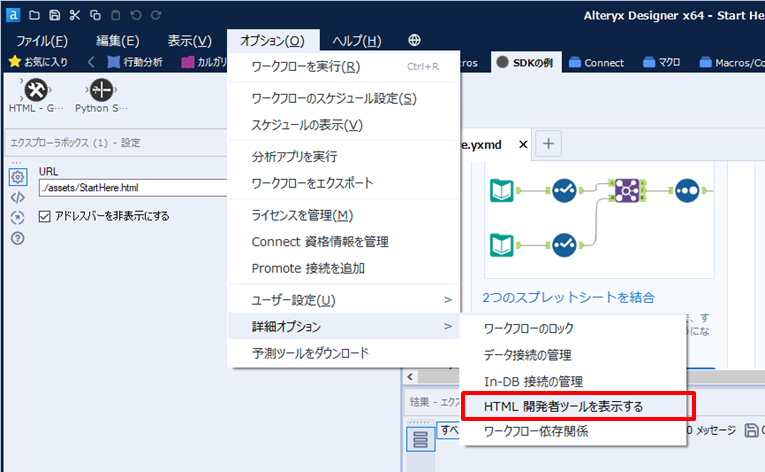Click the Alteryx logo icon
The image size is (765, 472).
pos(13,15)
